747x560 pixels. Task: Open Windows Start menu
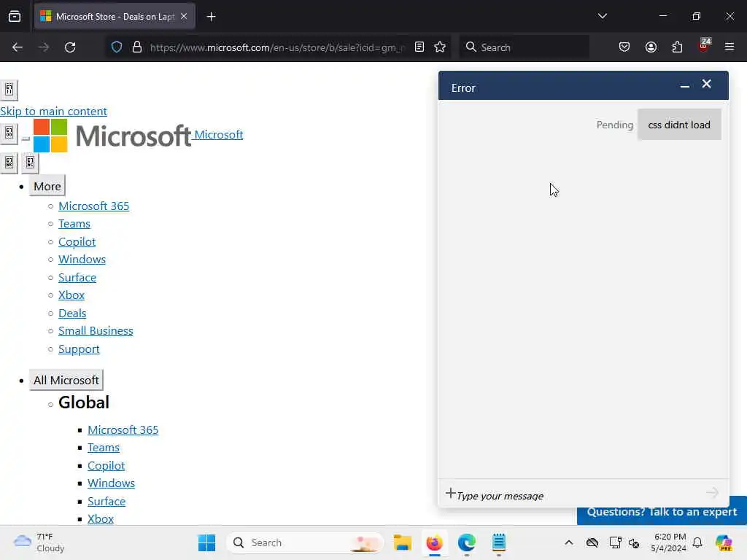click(206, 542)
